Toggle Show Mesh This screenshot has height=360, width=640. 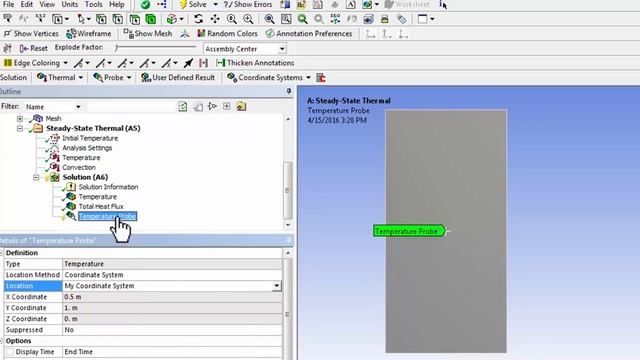tap(148, 33)
